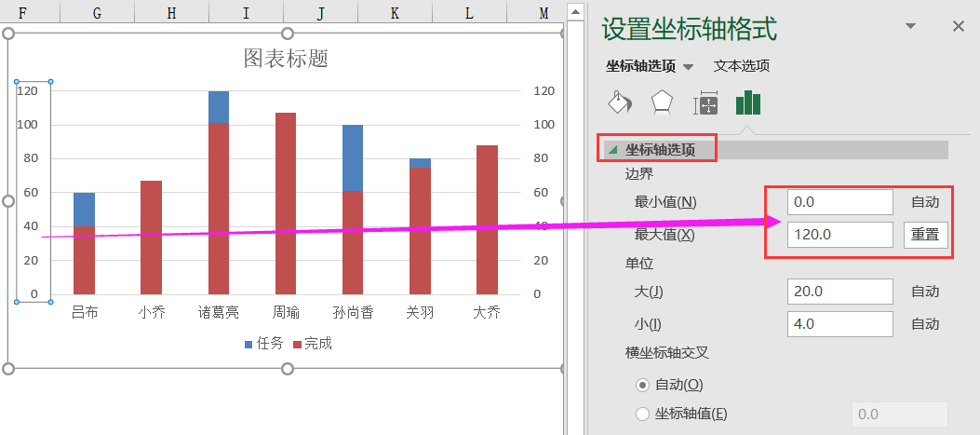Select the chart title 图表标题

click(x=286, y=58)
